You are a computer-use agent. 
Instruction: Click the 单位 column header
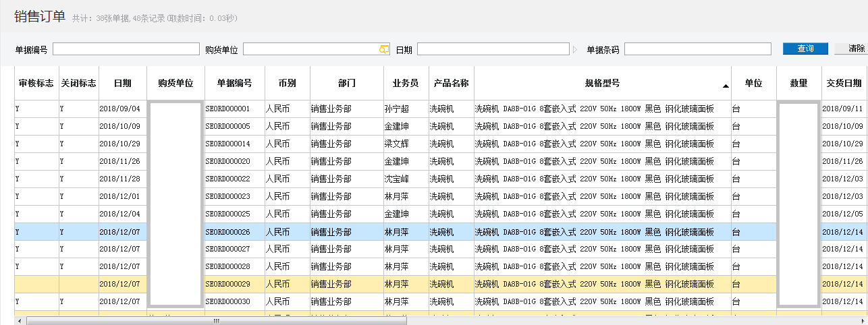[x=753, y=84]
